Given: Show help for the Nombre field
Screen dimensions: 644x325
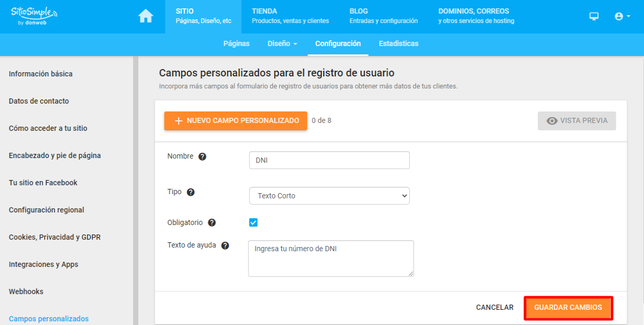Looking at the screenshot, I should [x=202, y=156].
